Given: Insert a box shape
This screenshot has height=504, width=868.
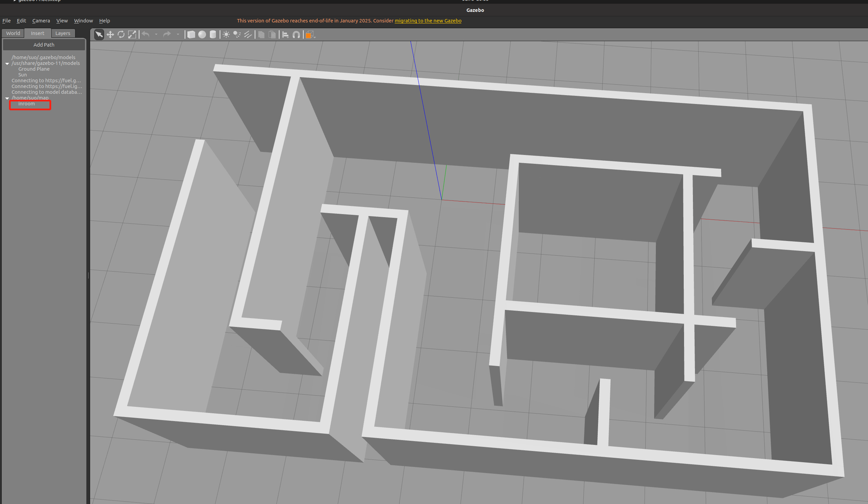Looking at the screenshot, I should 191,34.
